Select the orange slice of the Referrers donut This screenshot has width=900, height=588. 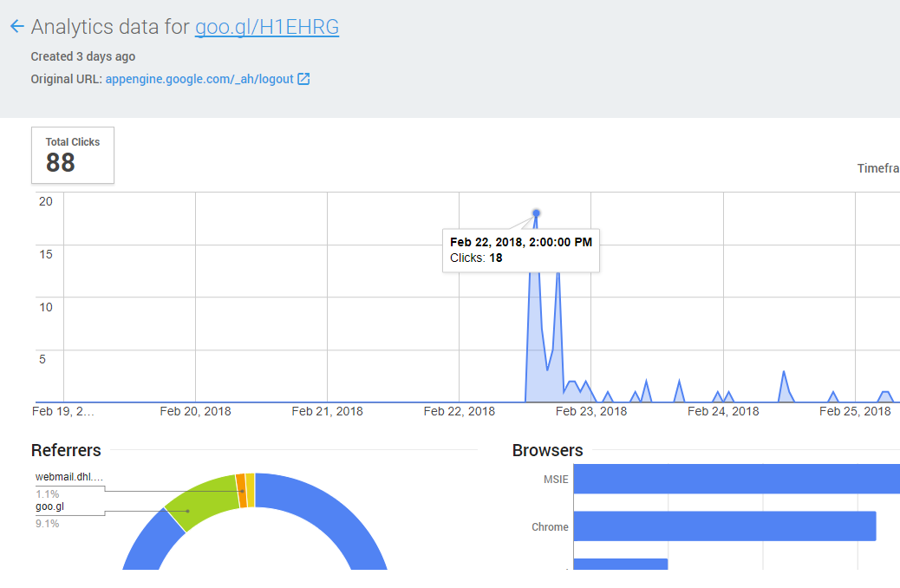tap(241, 490)
